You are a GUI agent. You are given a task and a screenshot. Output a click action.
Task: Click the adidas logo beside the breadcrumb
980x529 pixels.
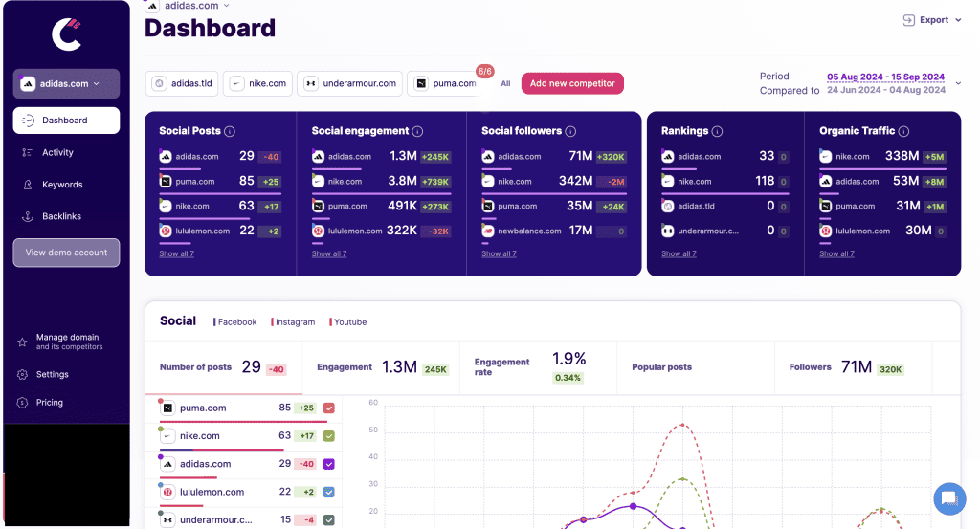[x=152, y=6]
